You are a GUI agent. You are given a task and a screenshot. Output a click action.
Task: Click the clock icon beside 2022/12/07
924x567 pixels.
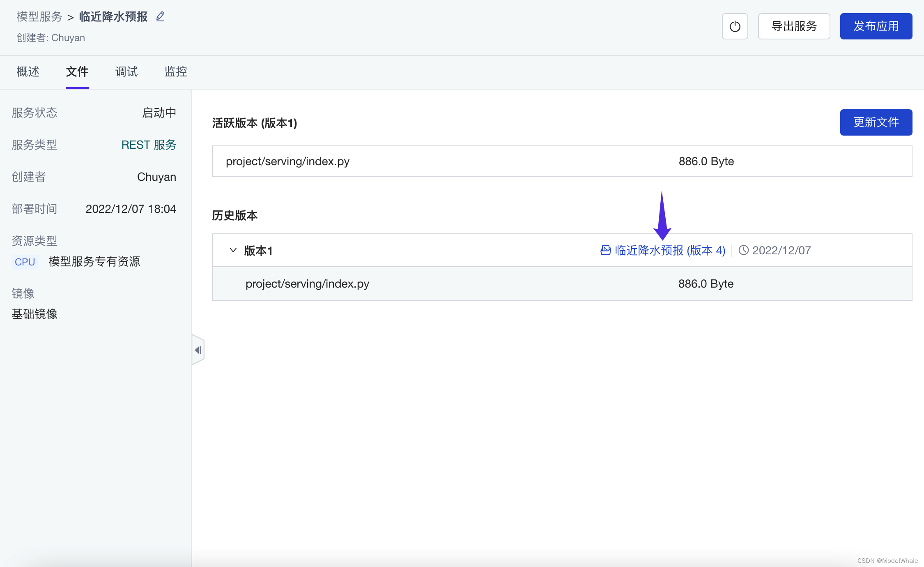(x=743, y=250)
